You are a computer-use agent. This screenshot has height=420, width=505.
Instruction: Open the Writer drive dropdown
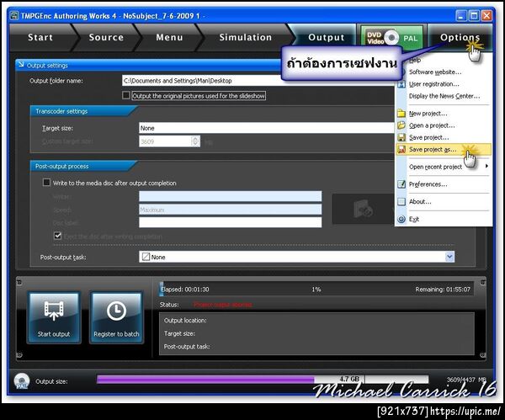click(231, 196)
